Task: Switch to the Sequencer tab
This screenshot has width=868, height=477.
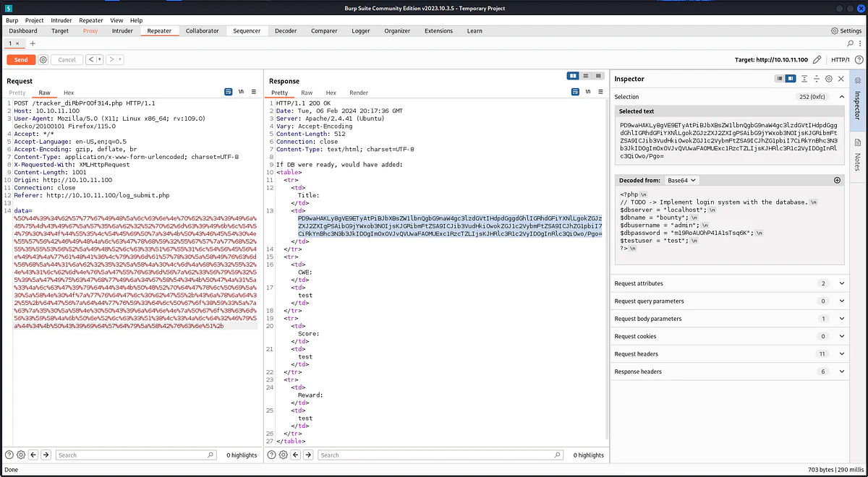Action: [247, 31]
